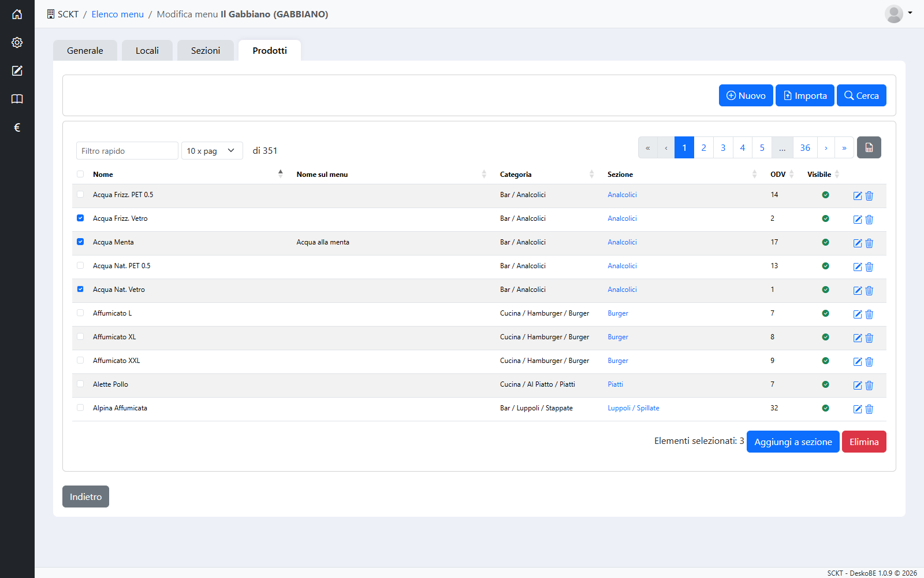Click export document icon beside pagination

click(869, 147)
